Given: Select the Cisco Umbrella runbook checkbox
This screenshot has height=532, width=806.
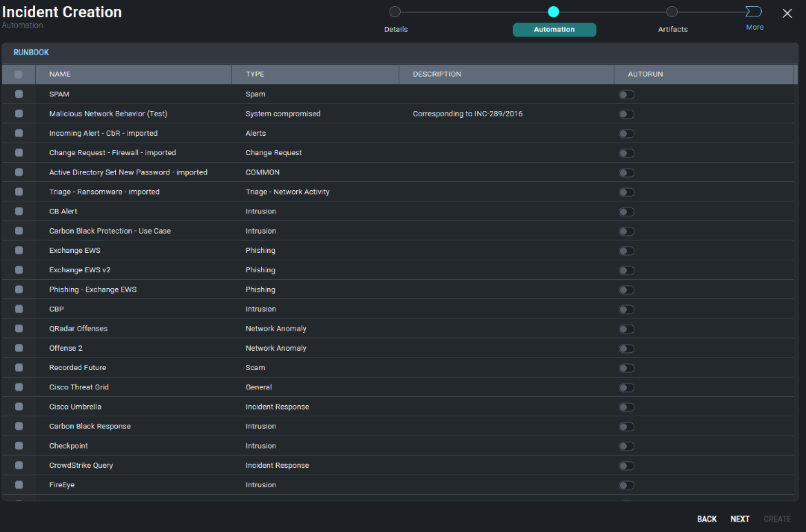Looking at the screenshot, I should [x=18, y=406].
